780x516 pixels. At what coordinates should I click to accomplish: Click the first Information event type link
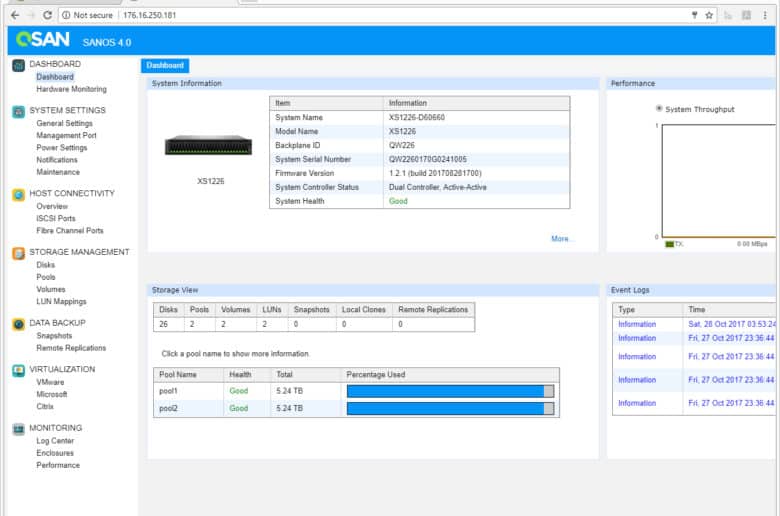coord(637,324)
